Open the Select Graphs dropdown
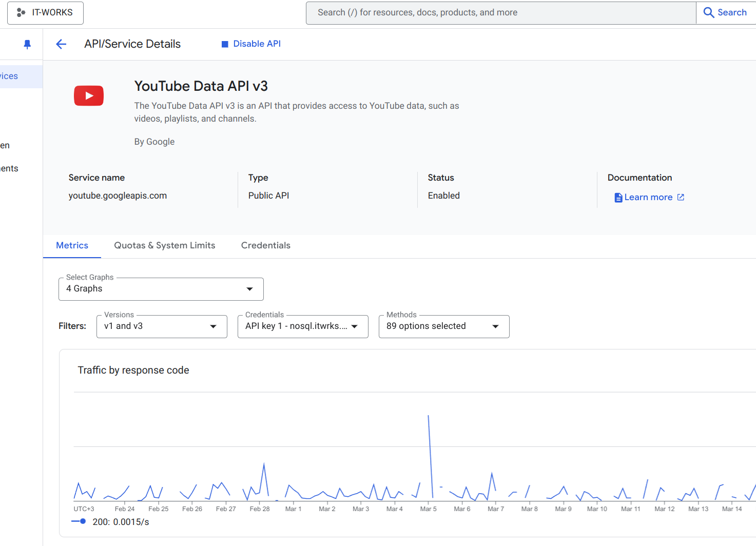This screenshot has width=756, height=546. (x=161, y=289)
